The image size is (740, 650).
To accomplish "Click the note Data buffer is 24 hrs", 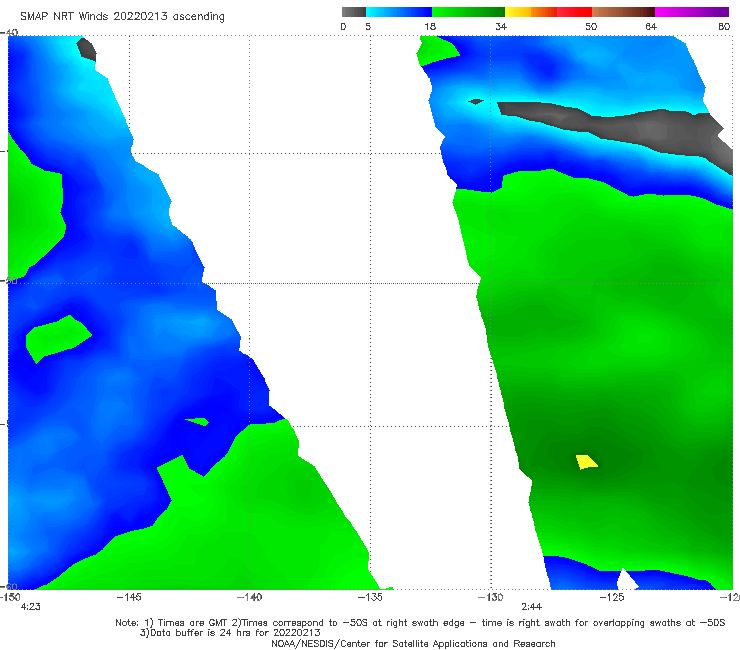I will pos(230,633).
